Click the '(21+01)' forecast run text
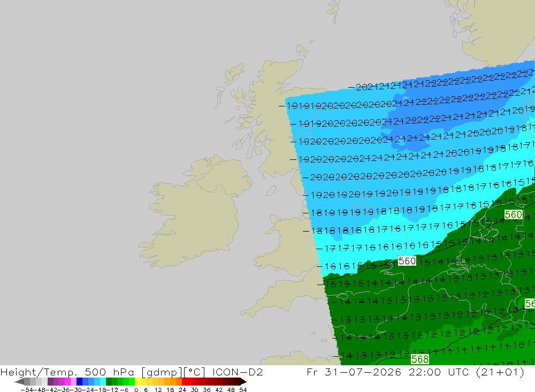Image resolution: width=535 pixels, height=392 pixels. pos(500,372)
